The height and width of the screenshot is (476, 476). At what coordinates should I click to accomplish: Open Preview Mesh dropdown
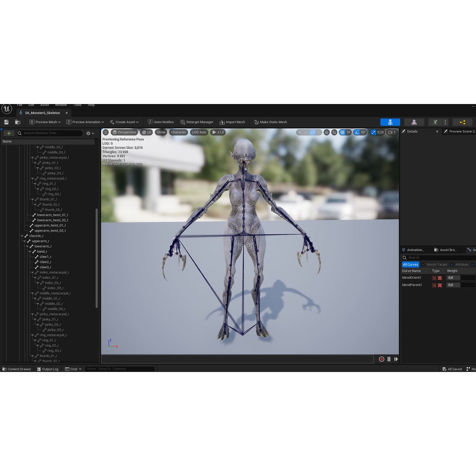coord(45,122)
